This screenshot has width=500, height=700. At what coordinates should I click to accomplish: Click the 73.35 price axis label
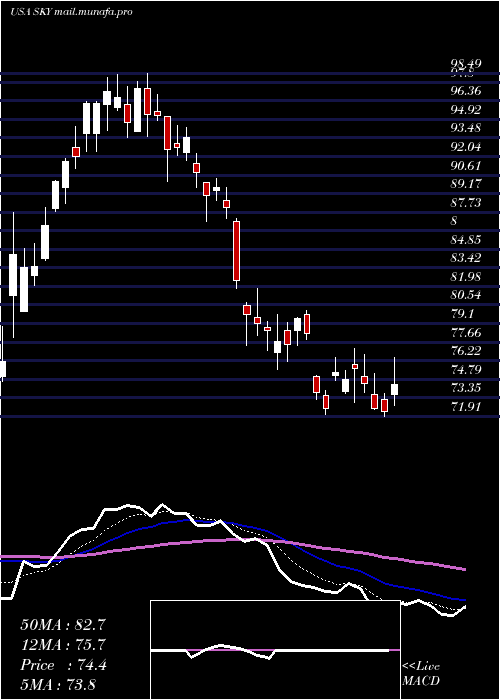point(466,388)
